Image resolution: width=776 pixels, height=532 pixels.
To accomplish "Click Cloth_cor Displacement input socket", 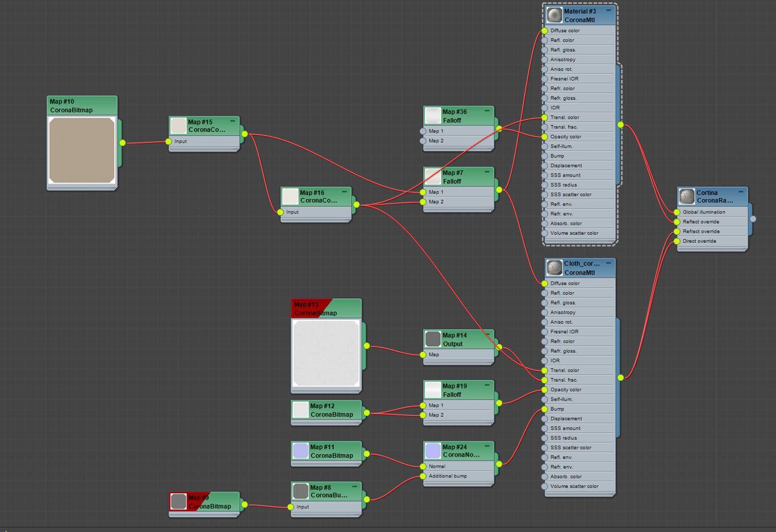I will pos(544,419).
